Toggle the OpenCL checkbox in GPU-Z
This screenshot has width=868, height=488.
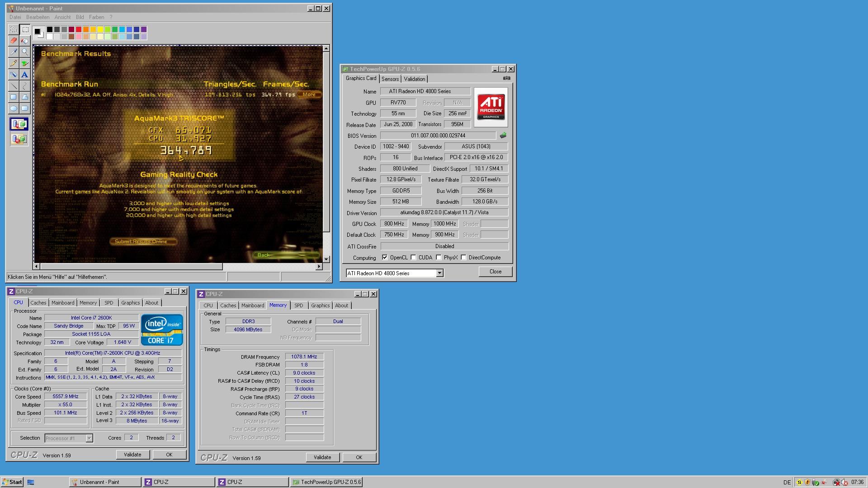coord(385,258)
